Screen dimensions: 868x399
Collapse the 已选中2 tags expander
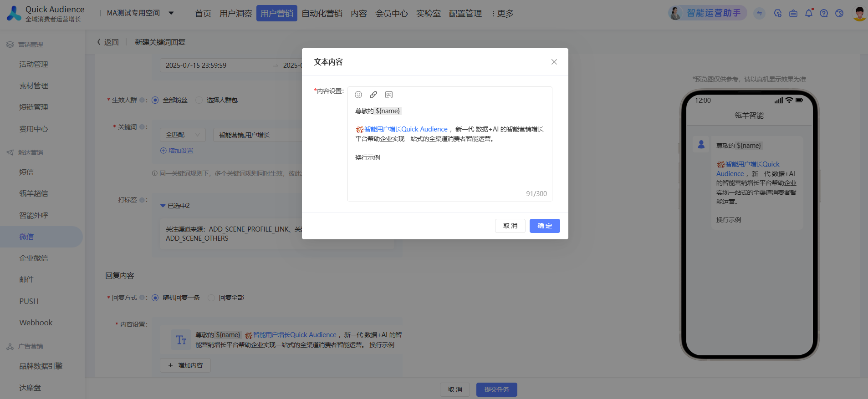163,206
